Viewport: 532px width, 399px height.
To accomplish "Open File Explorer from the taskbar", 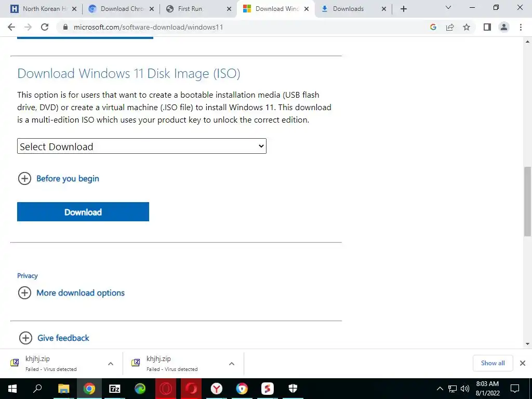I will pyautogui.click(x=63, y=389).
